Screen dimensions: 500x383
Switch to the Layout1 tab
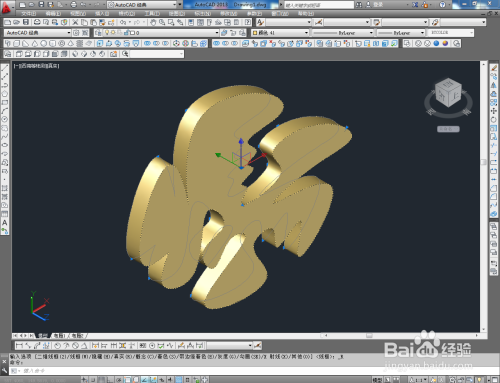[60, 336]
